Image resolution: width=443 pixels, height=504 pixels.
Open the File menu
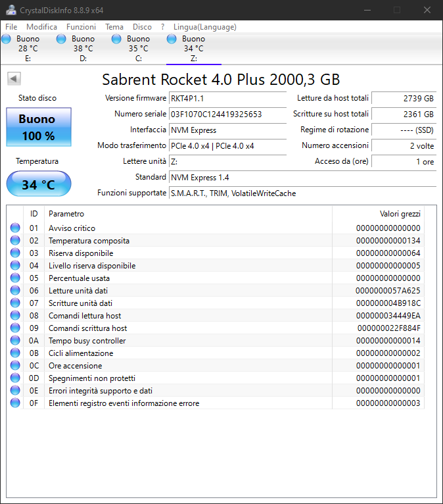point(11,27)
